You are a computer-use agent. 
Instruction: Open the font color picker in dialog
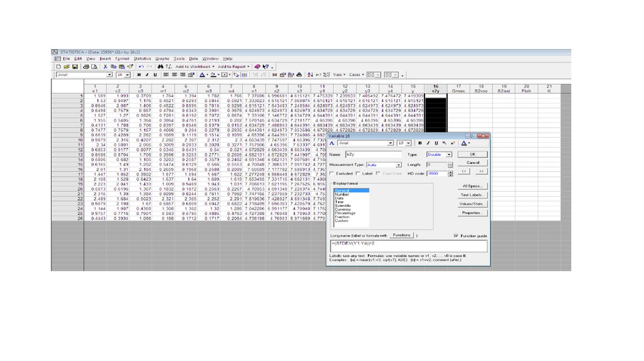(469, 143)
